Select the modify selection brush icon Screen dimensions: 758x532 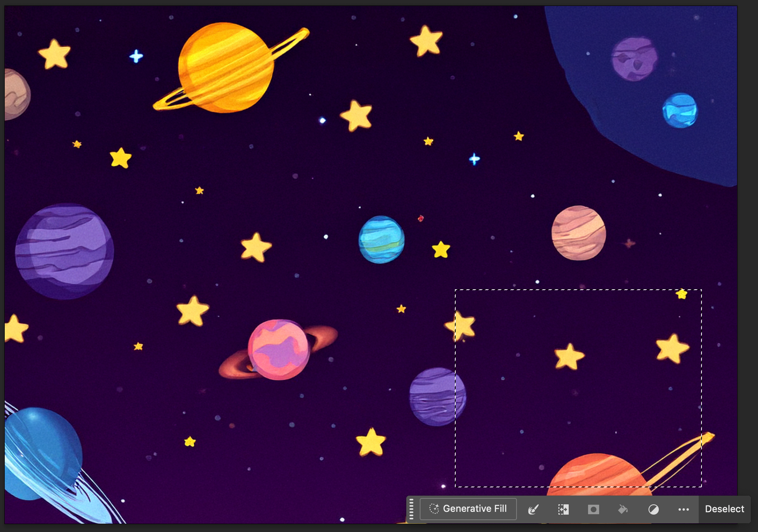[533, 509]
